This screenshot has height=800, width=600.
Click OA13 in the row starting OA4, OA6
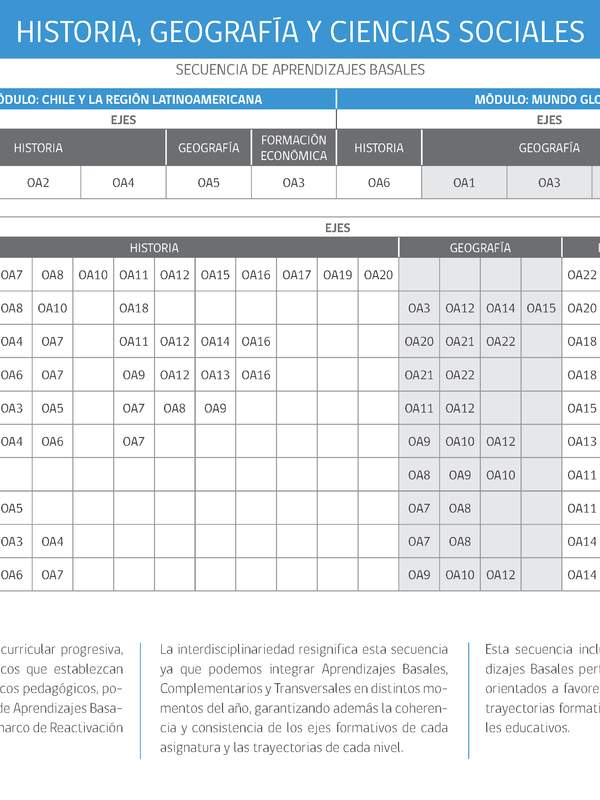coord(582,441)
